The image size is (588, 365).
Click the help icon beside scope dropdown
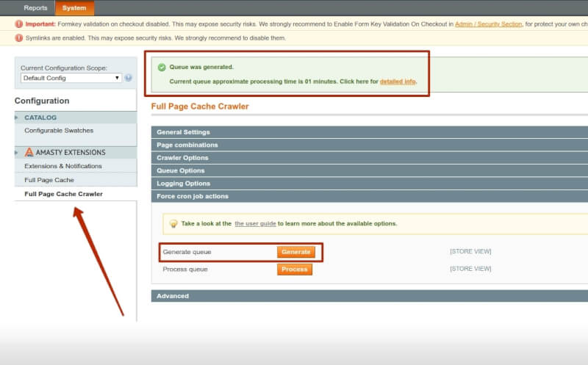point(129,78)
